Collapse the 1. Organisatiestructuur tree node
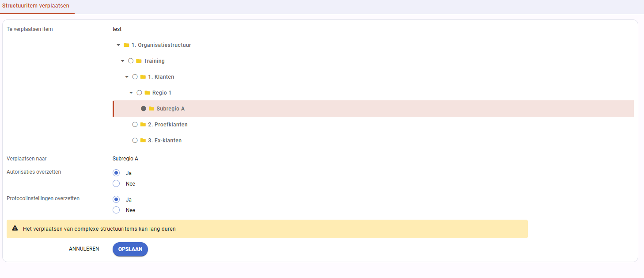Viewport: 644px width, 278px height. click(x=118, y=45)
